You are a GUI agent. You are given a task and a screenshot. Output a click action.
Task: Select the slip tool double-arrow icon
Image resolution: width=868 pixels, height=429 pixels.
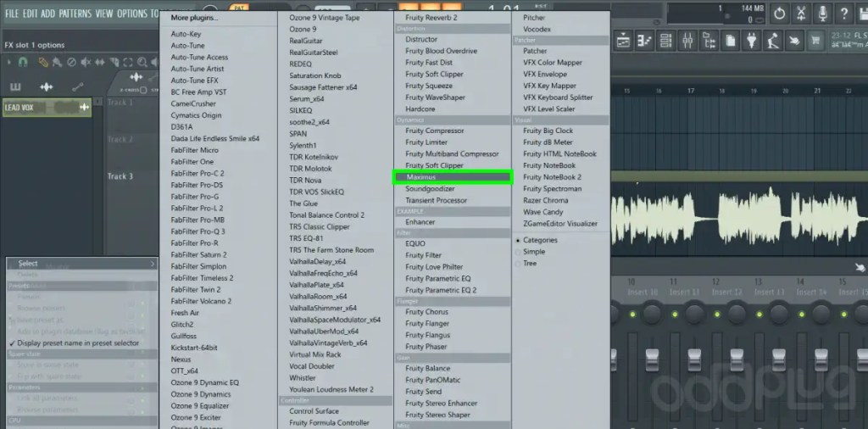[x=100, y=63]
